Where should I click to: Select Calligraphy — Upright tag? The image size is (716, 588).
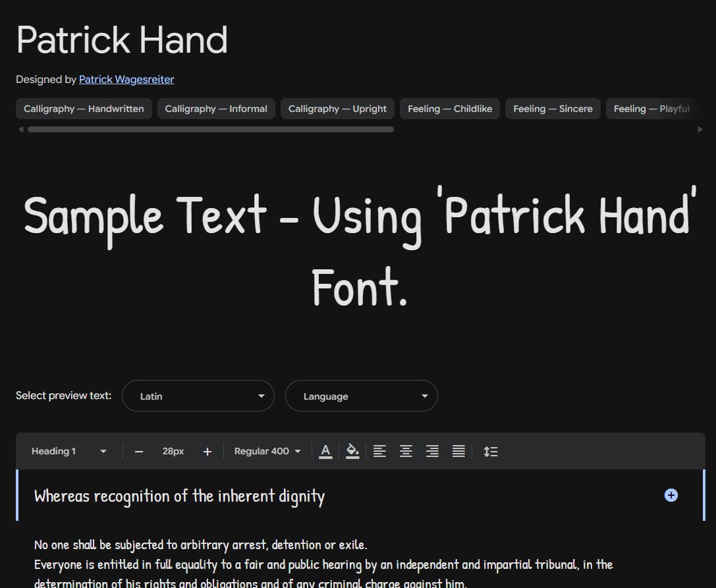pyautogui.click(x=337, y=109)
